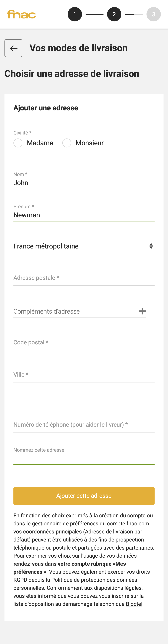Click the plus icon beside Compléments d'adresse

142,311
